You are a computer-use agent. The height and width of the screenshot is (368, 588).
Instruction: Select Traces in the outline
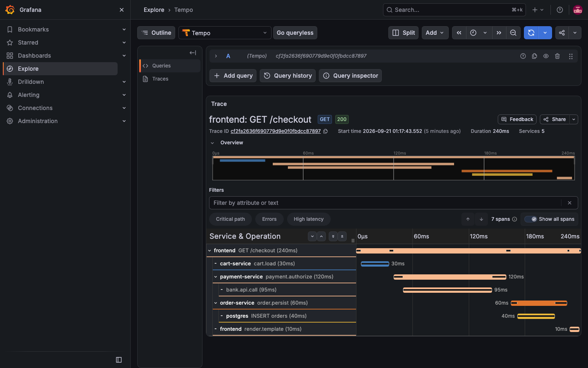tap(170, 79)
